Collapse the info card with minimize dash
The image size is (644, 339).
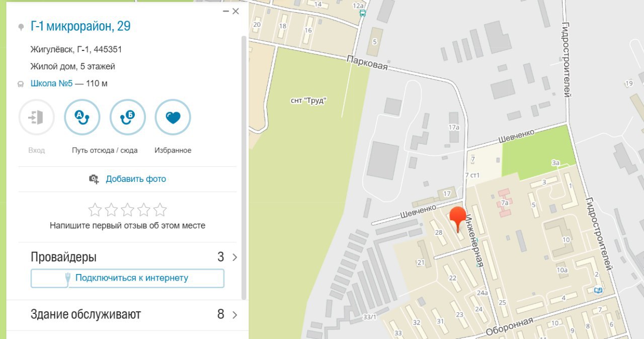[226, 11]
